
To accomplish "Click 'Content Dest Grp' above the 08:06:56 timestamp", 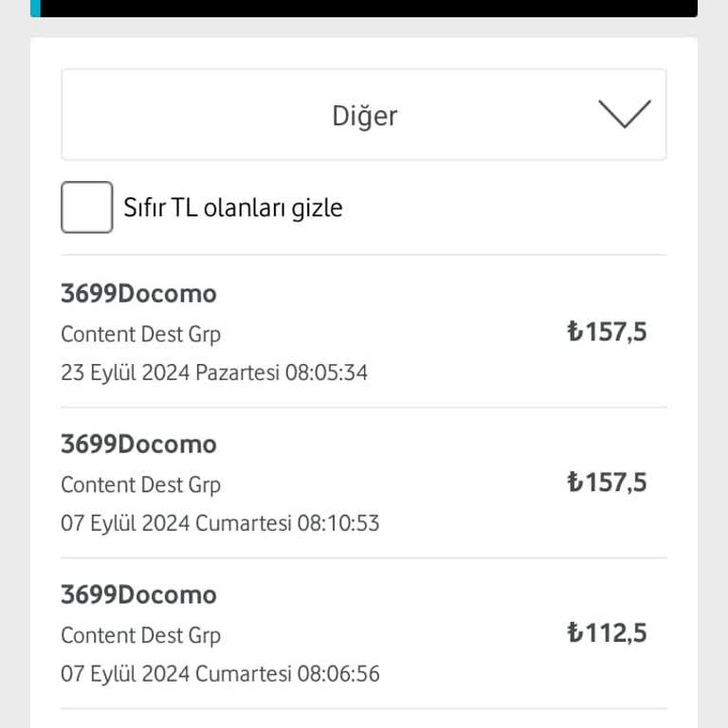I will (x=140, y=635).
